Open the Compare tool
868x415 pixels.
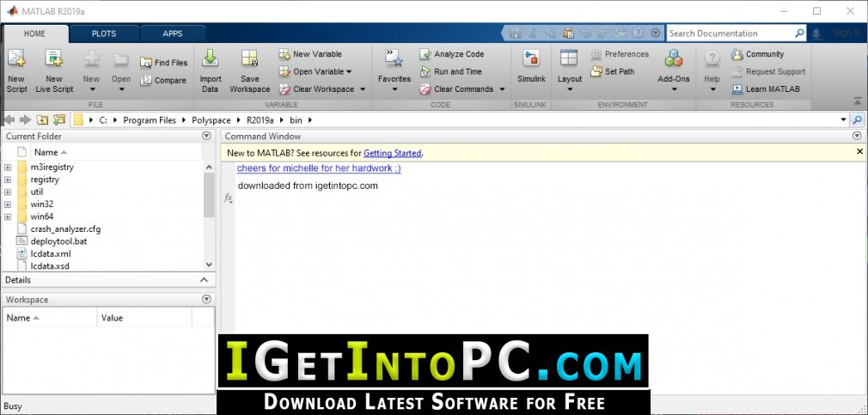164,80
